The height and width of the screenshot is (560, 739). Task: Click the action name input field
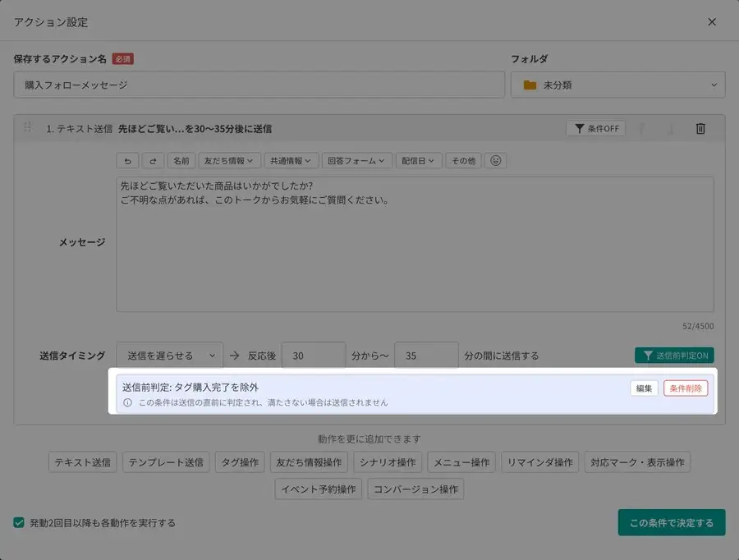(x=259, y=85)
